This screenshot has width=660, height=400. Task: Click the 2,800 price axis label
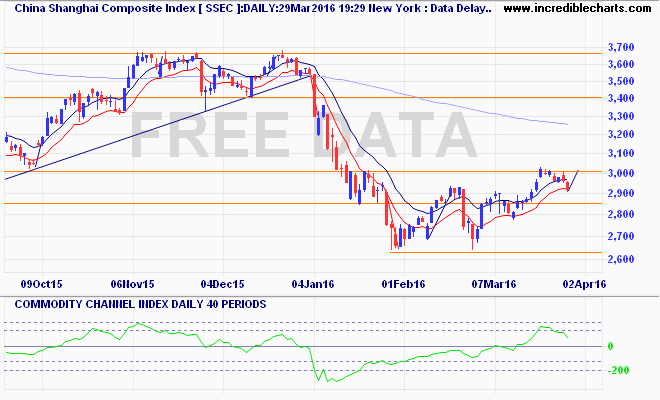(621, 214)
